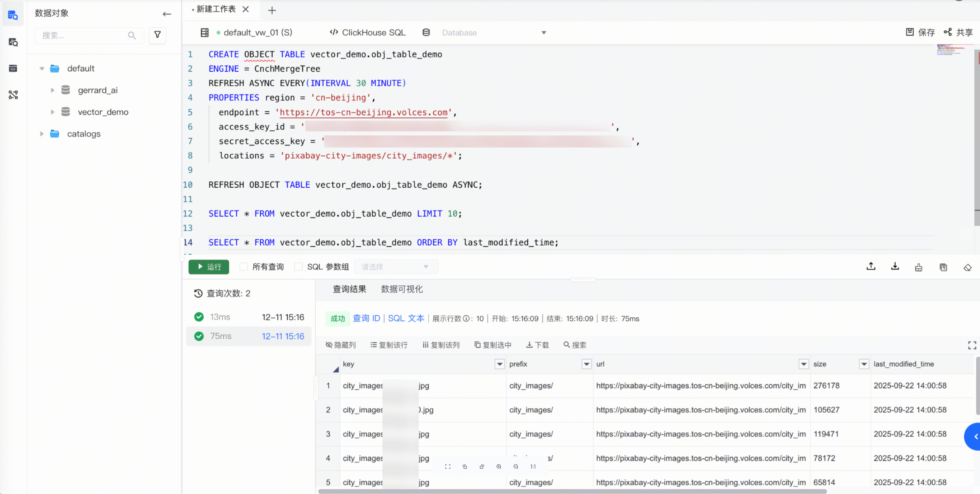Run the query with 运行 button
The width and height of the screenshot is (980, 494).
[x=208, y=267]
